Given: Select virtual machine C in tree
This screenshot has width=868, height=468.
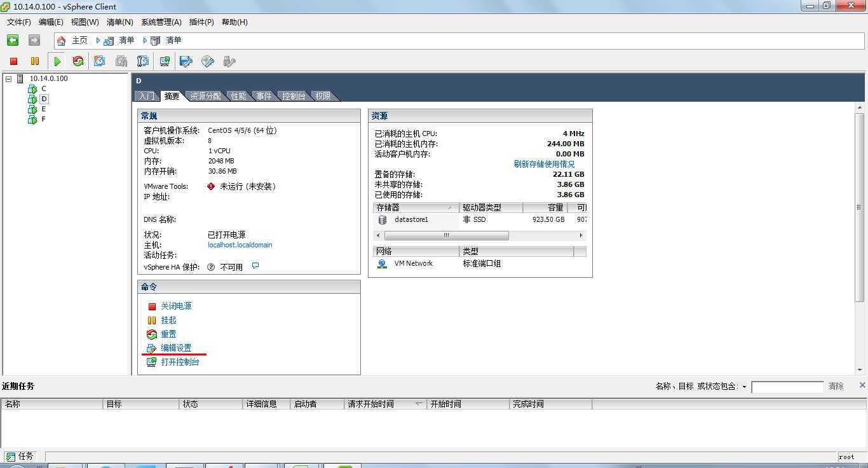Looking at the screenshot, I should tap(44, 89).
